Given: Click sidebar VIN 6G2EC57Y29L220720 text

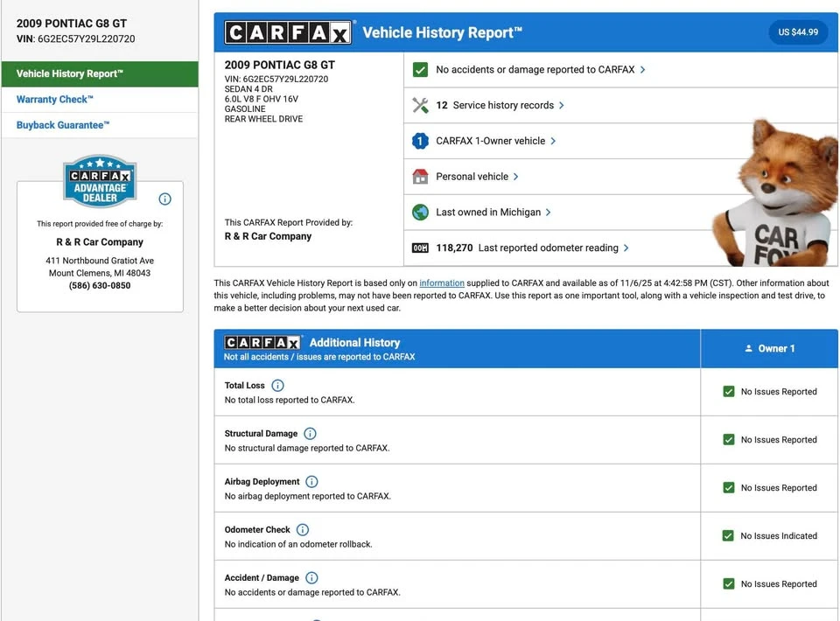Looking at the screenshot, I should click(75, 39).
